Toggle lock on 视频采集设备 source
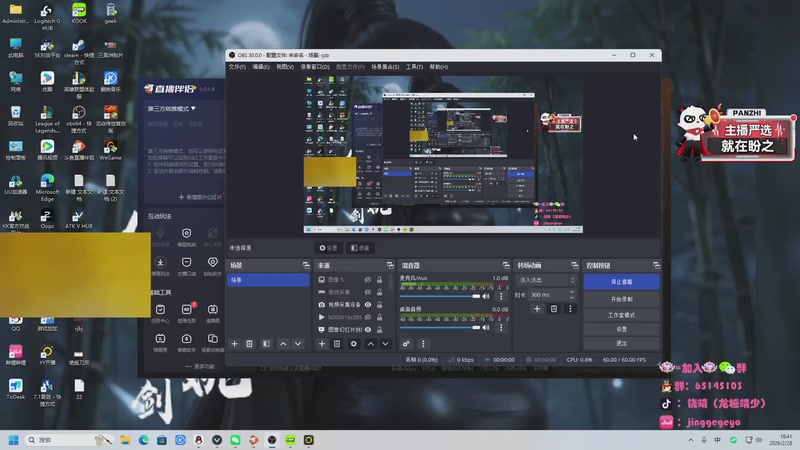800x450 pixels. (380, 305)
